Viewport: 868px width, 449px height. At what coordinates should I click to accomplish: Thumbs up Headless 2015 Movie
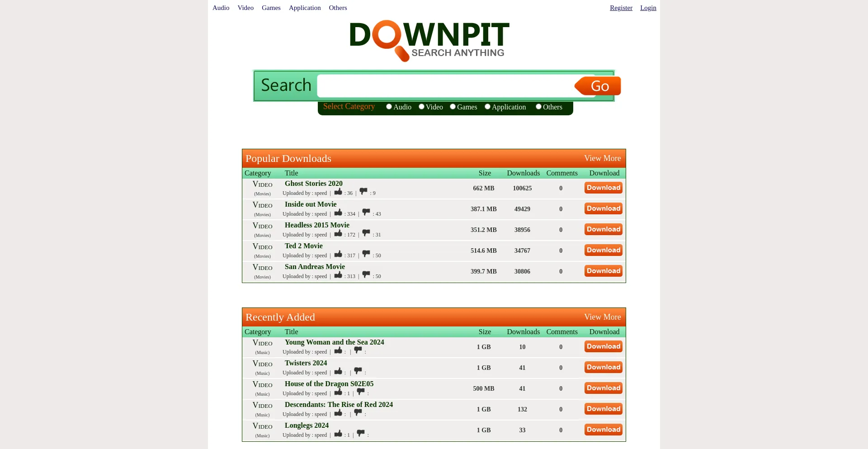338,233
